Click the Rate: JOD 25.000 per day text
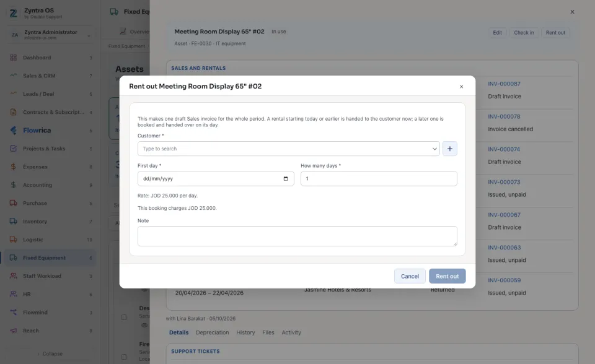 pos(167,196)
